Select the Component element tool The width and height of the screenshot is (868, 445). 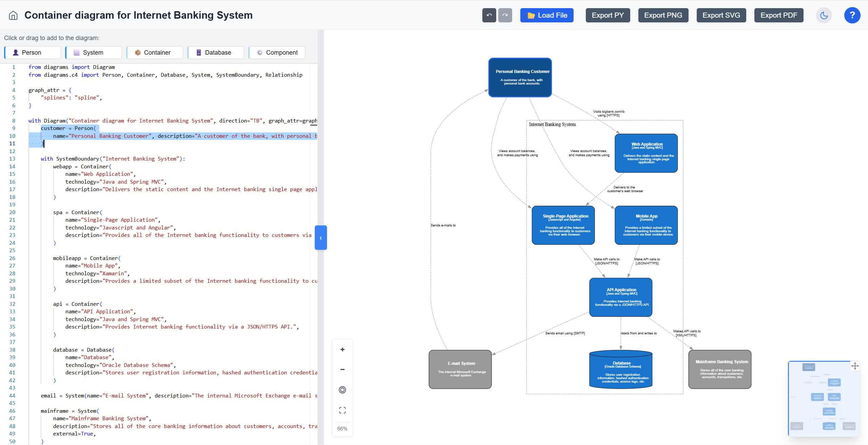click(x=277, y=52)
